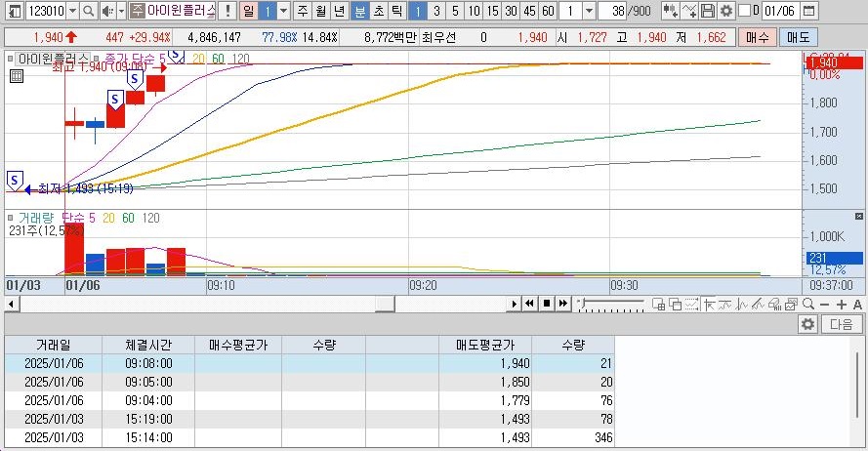Select the 월 monthly timeframe toggle
The width and height of the screenshot is (868, 451).
(321, 11)
